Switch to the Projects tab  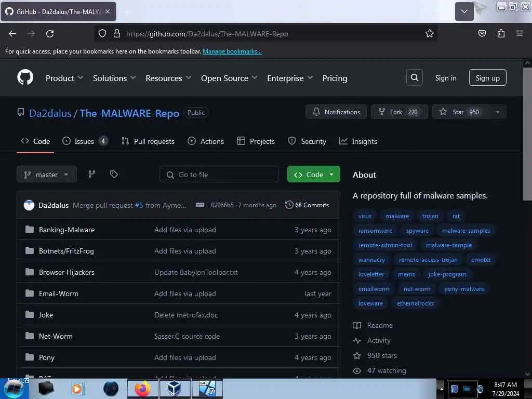[256, 141]
